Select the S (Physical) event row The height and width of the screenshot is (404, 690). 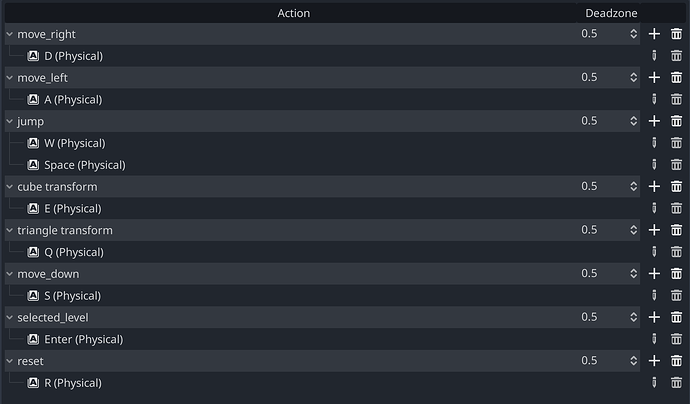[322, 296]
